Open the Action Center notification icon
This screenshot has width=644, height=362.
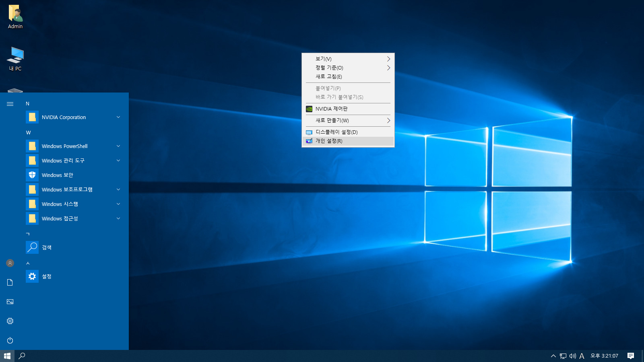pos(631,356)
